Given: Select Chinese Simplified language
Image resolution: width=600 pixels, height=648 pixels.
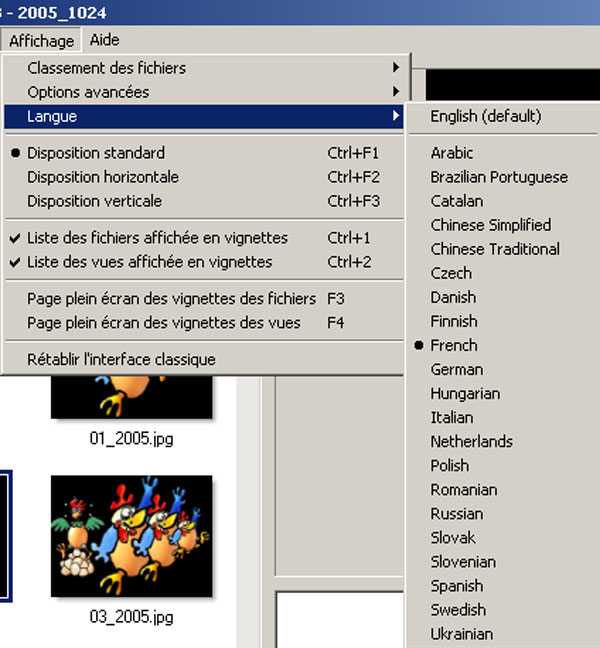Looking at the screenshot, I should (x=504, y=225).
